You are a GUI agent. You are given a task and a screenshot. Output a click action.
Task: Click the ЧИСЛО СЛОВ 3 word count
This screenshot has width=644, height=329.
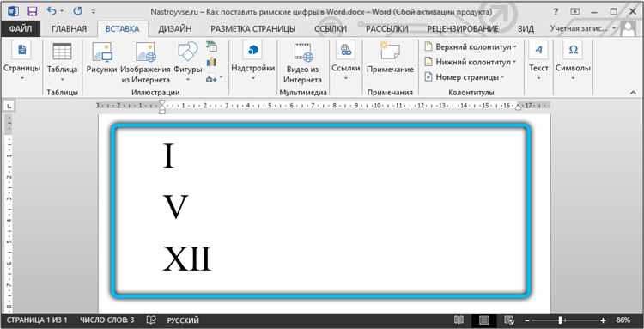tap(106, 320)
